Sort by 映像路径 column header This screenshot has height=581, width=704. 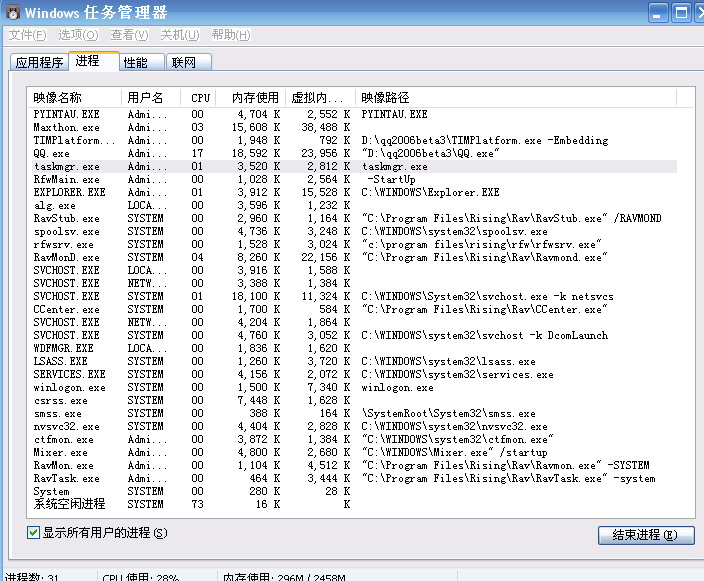pos(516,97)
